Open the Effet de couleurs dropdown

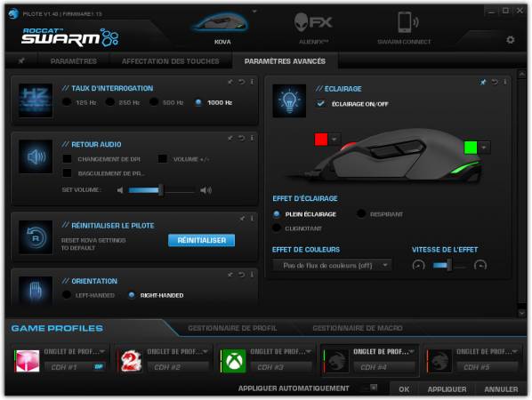(x=332, y=265)
